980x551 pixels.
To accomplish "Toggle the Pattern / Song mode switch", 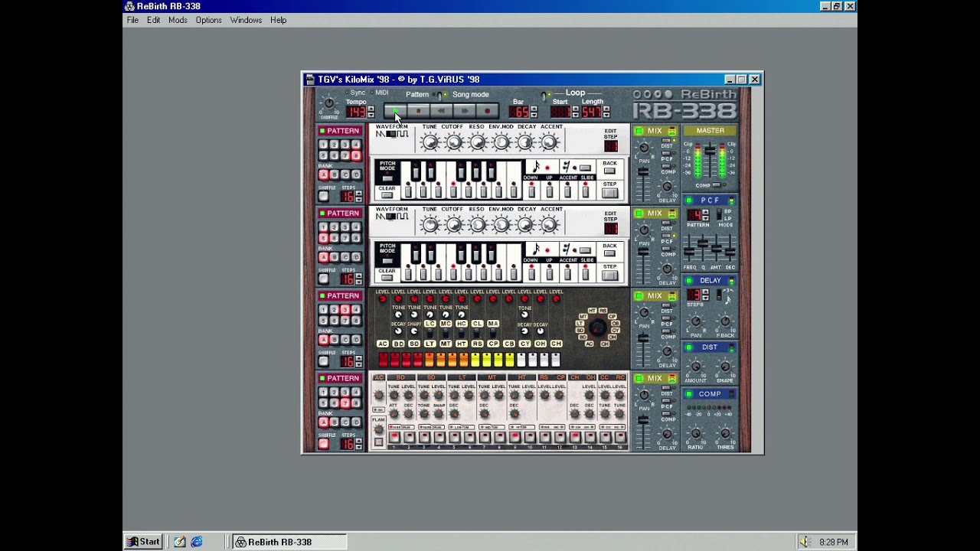I will click(440, 95).
